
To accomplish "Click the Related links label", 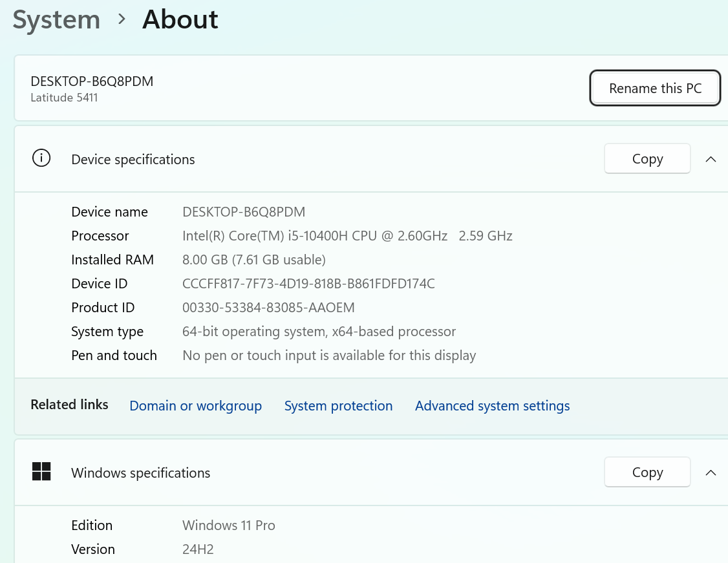I will [69, 405].
